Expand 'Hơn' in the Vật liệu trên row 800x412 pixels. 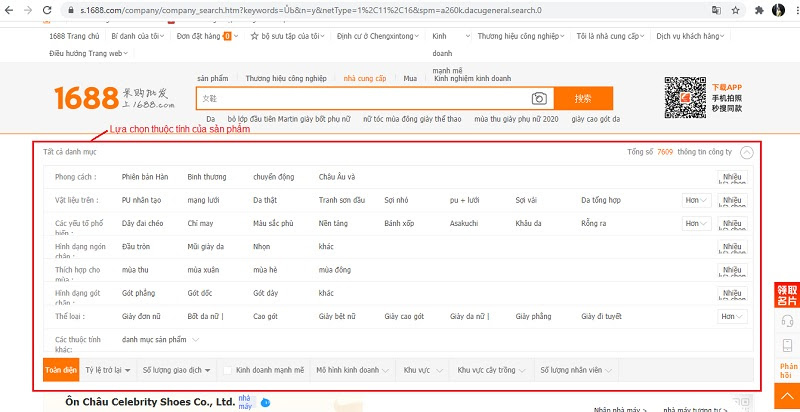[x=696, y=200]
